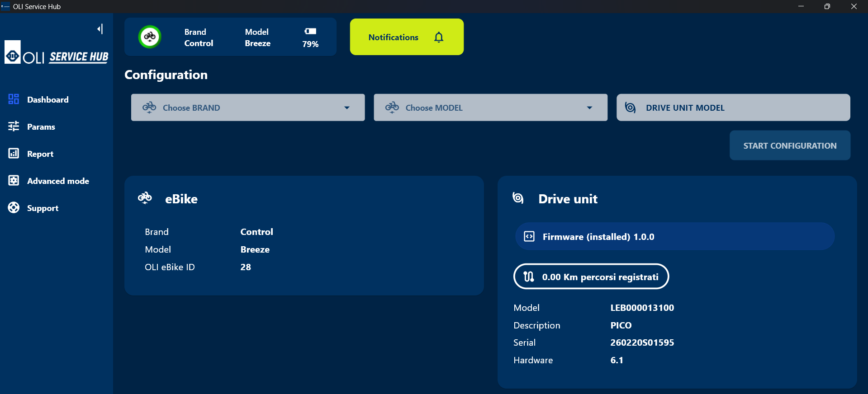Click the battery level icon

(310, 31)
